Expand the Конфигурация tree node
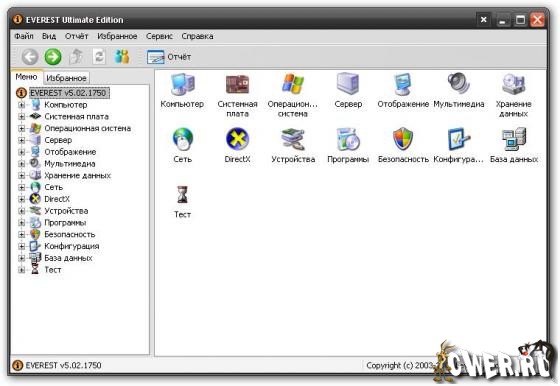This screenshot has width=560, height=386. tap(21, 246)
